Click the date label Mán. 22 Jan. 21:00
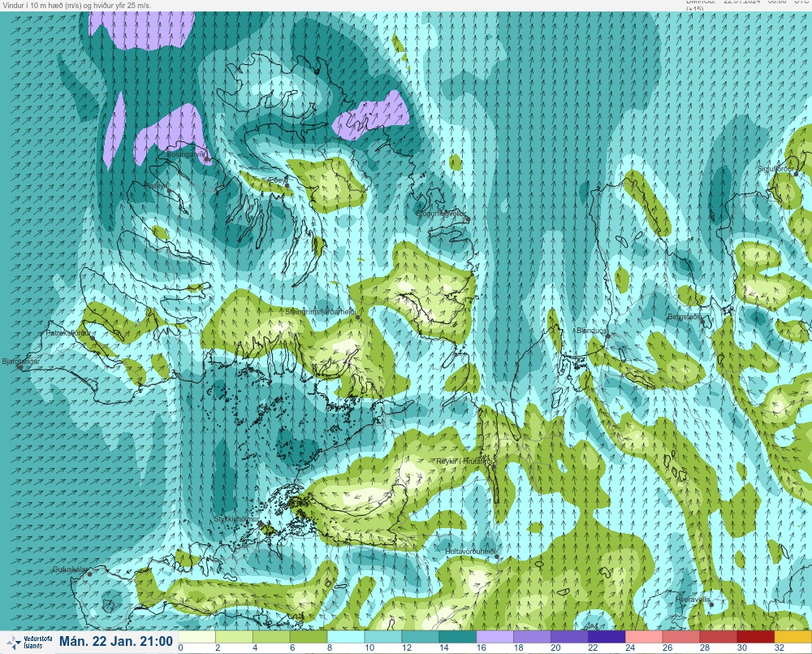812x654 pixels. [x=116, y=642]
